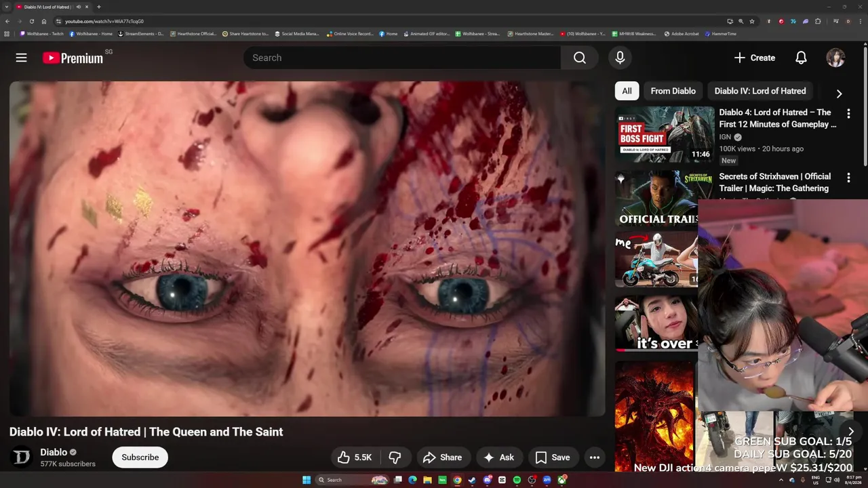Expand the system tray hidden icons
Screen dimensions: 868x488
pos(781,480)
